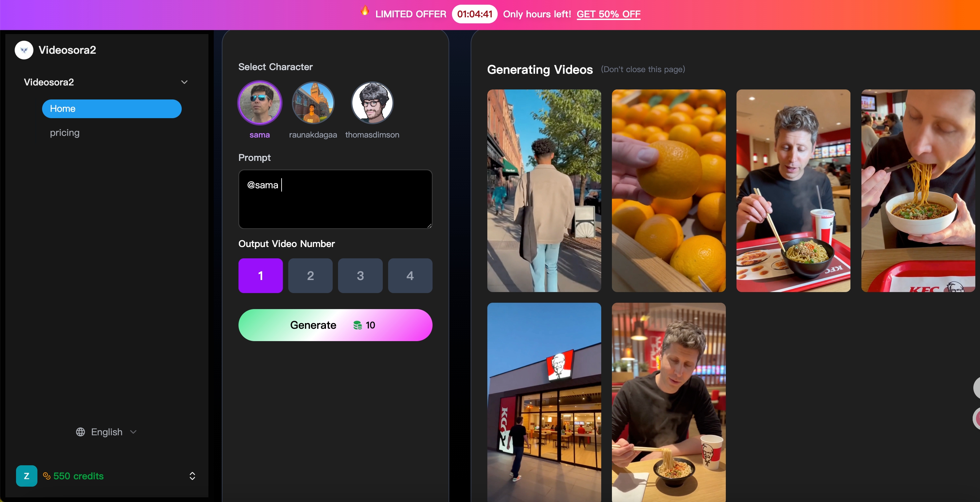Go to the pricing page
This screenshot has width=980, height=502.
pyautogui.click(x=65, y=133)
